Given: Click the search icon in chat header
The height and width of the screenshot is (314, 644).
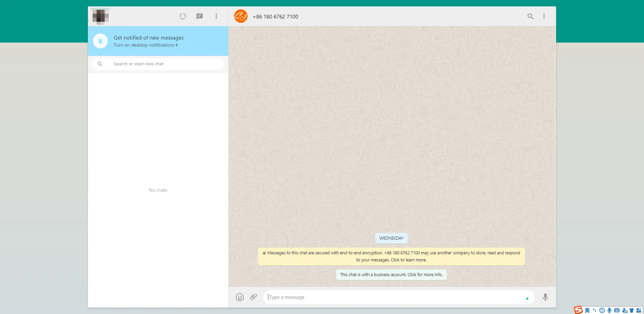Looking at the screenshot, I should pos(530,16).
